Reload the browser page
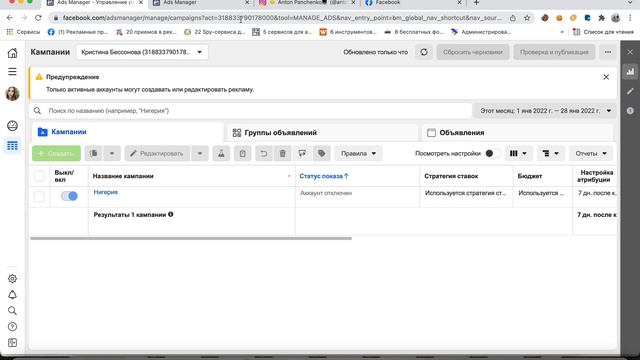The image size is (640, 360). [38, 18]
